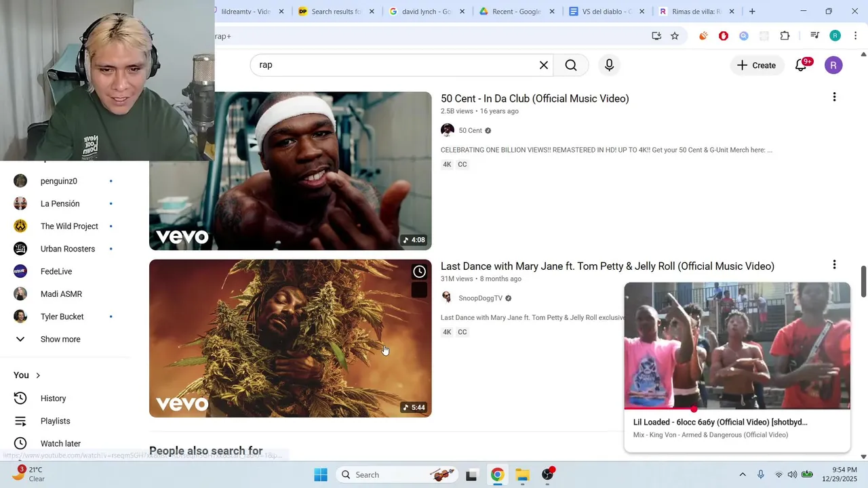Open the blue magnifier extension icon

(744, 36)
